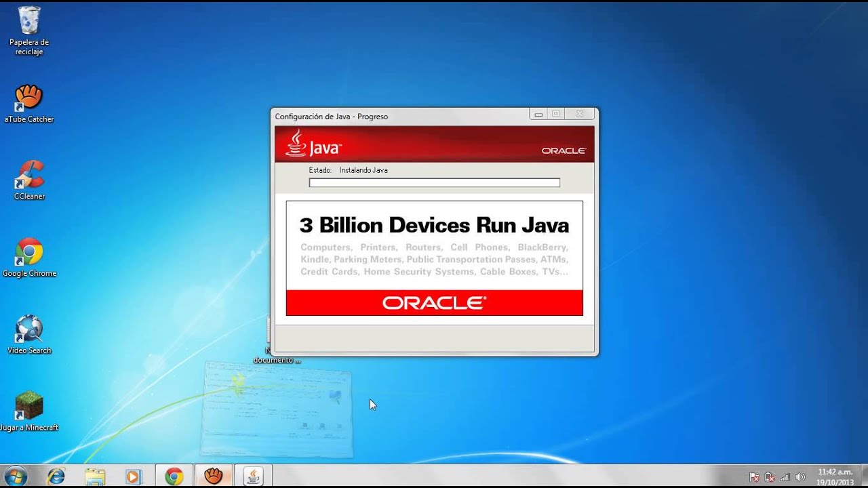This screenshot has height=488, width=868.
Task: Select the aTube Catcher desktop shortcut
Action: coord(29,104)
